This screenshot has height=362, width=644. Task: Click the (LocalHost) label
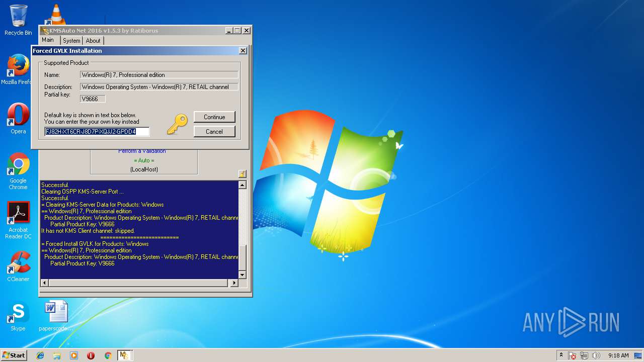coord(144,169)
